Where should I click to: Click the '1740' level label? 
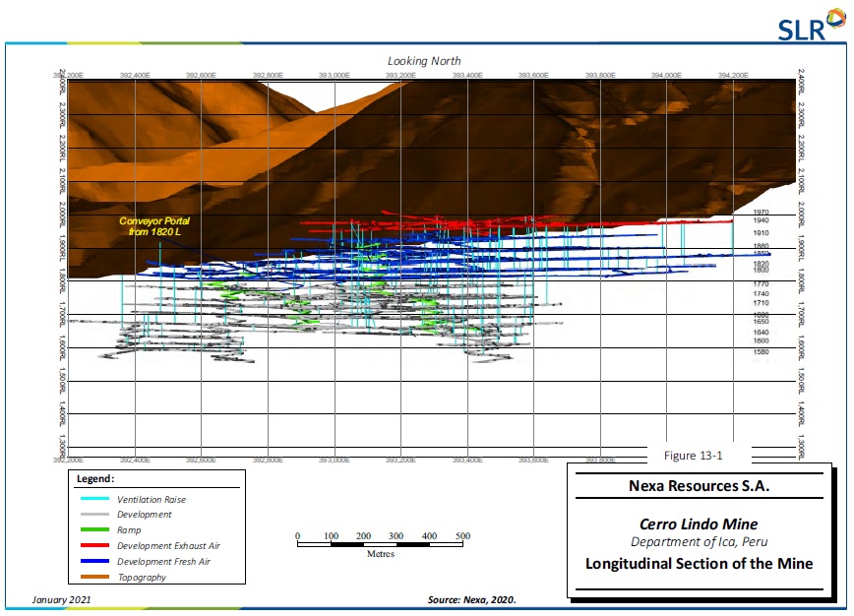[x=761, y=293]
